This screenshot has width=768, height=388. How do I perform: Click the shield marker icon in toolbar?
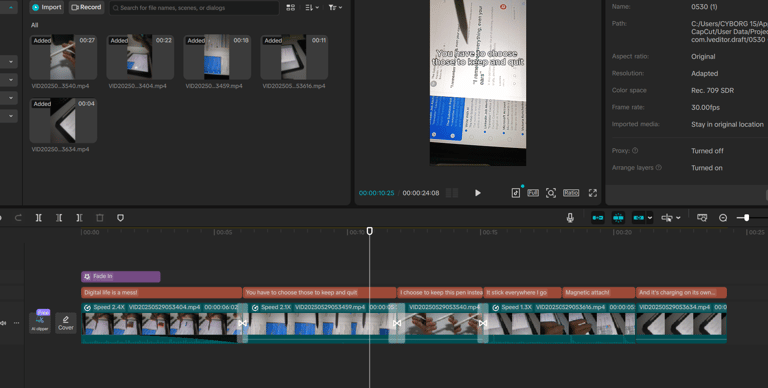click(120, 218)
